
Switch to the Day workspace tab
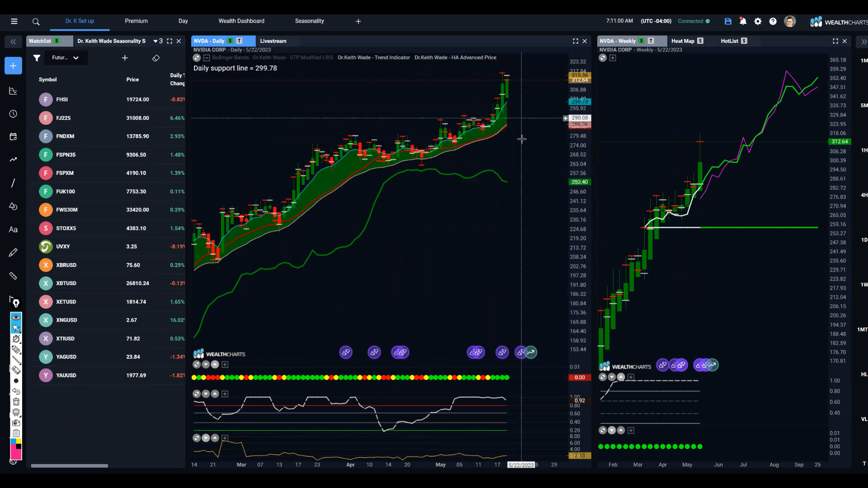point(183,21)
